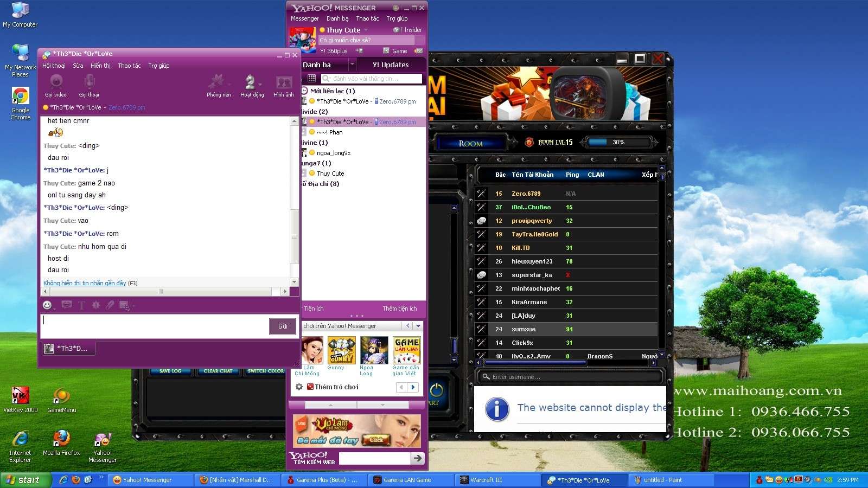Click the chat message input field
The image size is (868, 488).
coord(154,326)
